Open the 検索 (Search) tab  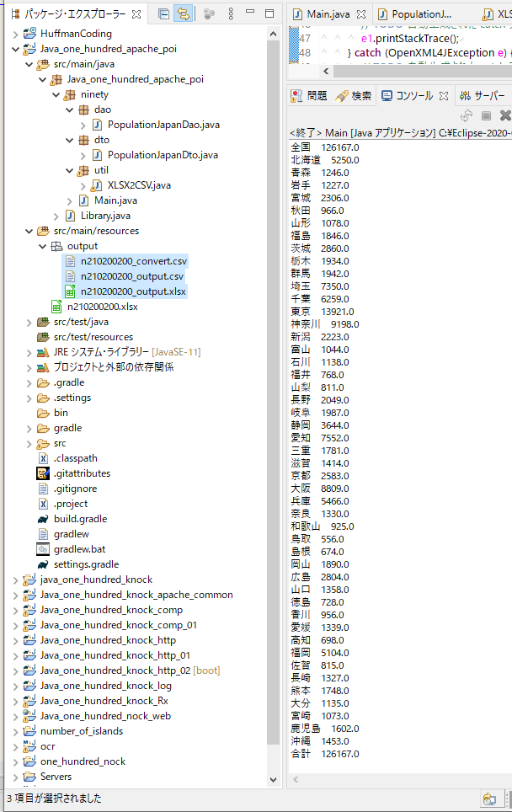coord(354,96)
